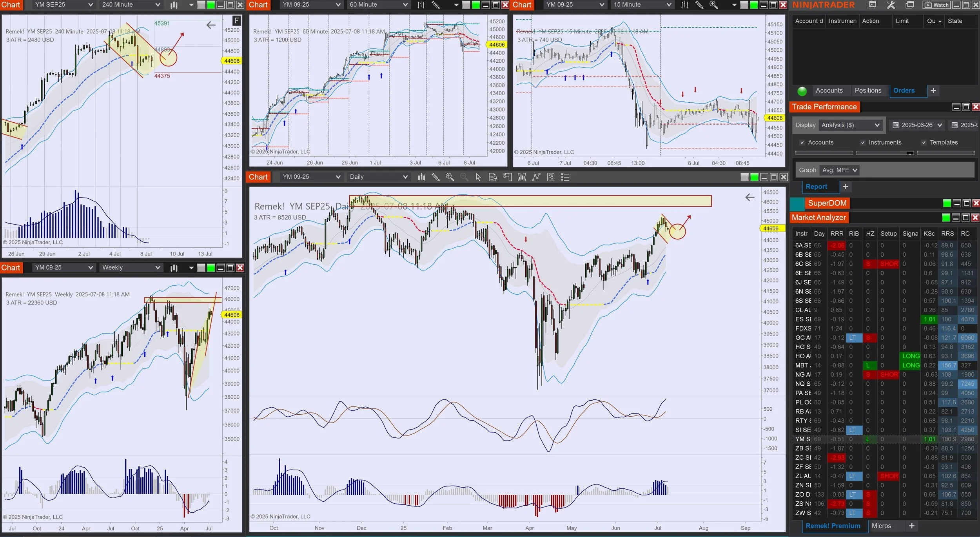980x537 pixels.
Task: Toggle the Templates checkbox in Trade Performance
Action: (924, 143)
